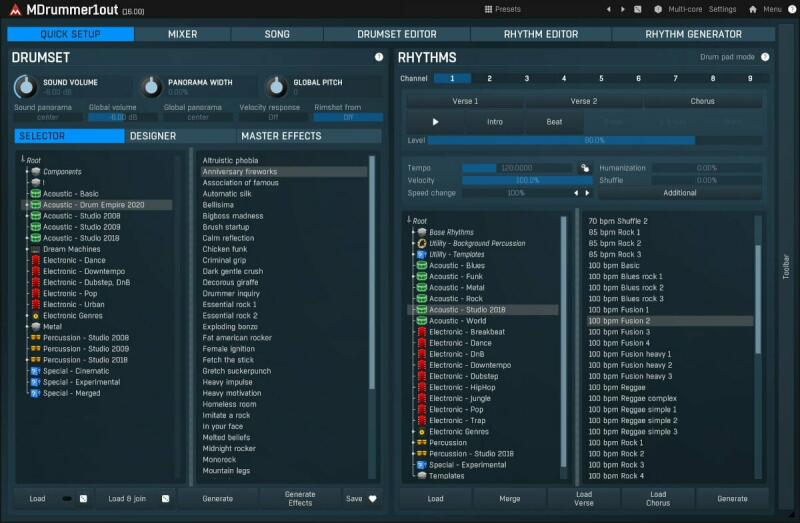Select the Intro rhythm pad
This screenshot has height=523, width=800.
point(495,122)
